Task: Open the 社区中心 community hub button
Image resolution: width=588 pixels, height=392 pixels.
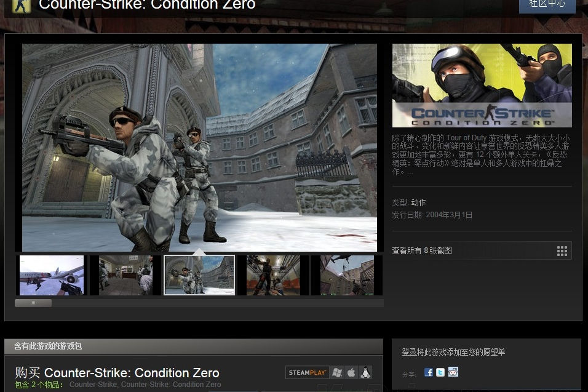Action: click(x=547, y=6)
